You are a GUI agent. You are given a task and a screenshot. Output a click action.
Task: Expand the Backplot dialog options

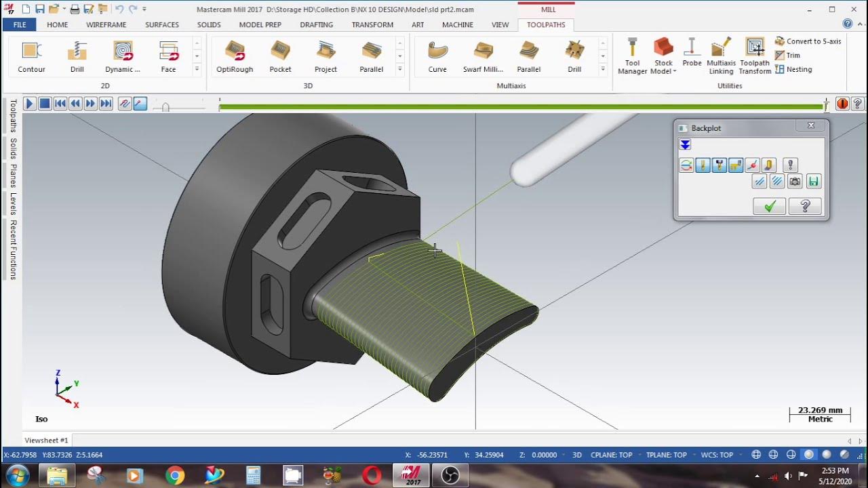point(685,145)
